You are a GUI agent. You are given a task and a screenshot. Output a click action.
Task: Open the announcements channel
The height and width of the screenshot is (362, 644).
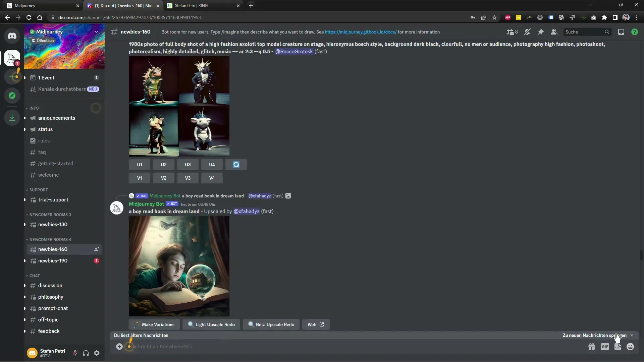click(57, 118)
